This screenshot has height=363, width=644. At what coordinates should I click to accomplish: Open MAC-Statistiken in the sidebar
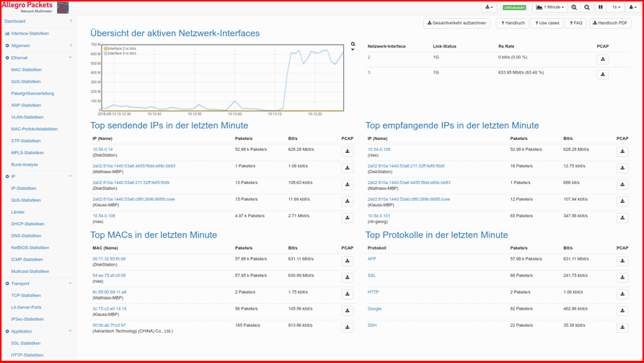pos(27,70)
